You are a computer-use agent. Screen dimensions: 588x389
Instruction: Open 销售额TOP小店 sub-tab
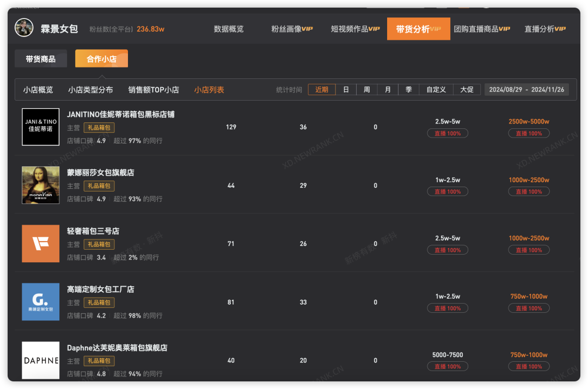154,90
